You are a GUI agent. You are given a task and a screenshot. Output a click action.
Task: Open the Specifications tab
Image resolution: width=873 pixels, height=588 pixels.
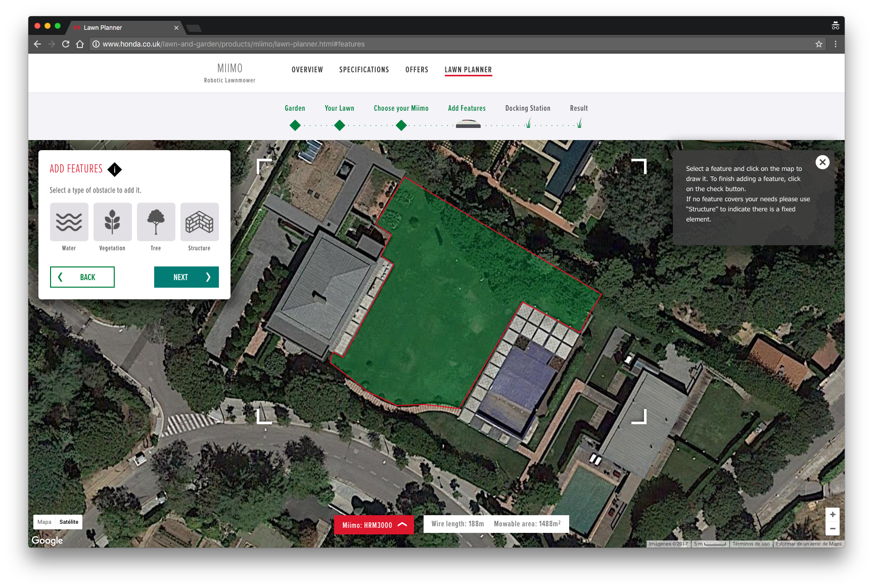[364, 70]
